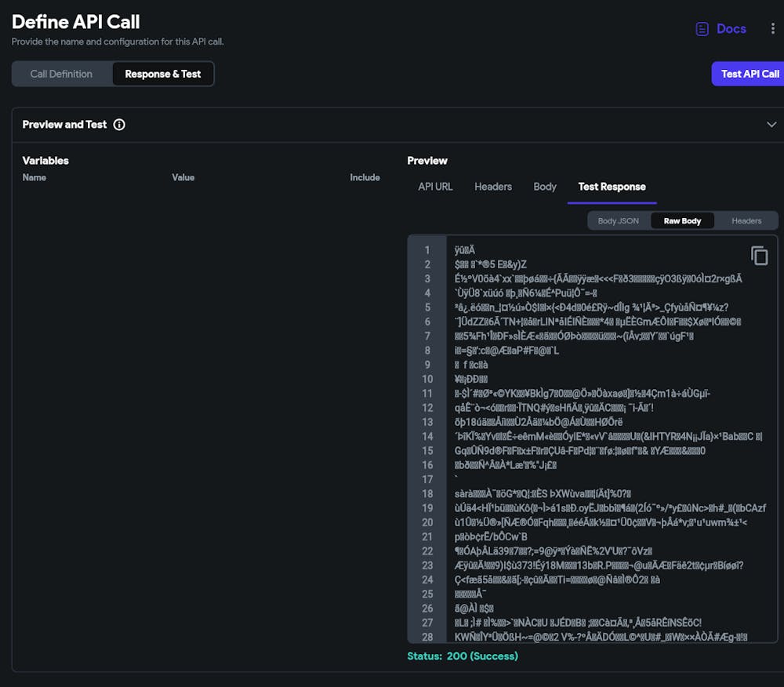Select the Test Response tab
The width and height of the screenshot is (784, 687).
(612, 187)
